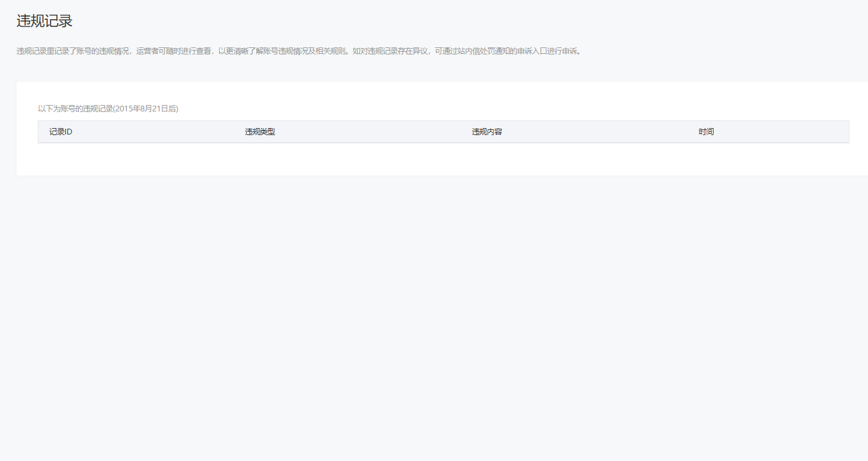Viewport: 868px width, 461px height.
Task: Click the 运营者可随时进行查看 phrase
Action: pos(174,51)
